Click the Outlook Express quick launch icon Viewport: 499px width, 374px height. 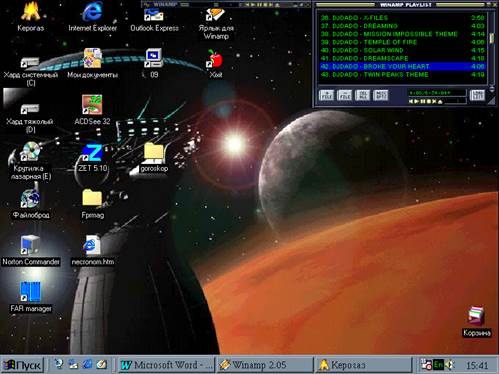pyautogui.click(x=73, y=364)
